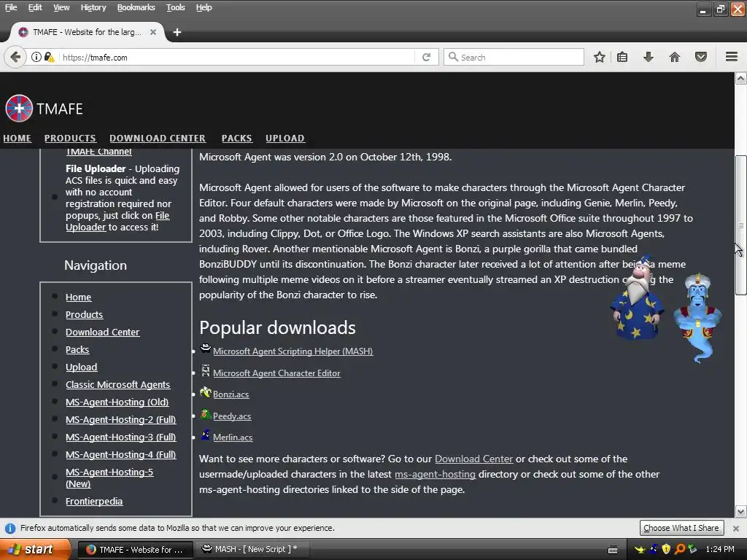Image resolution: width=747 pixels, height=560 pixels.
Task: Open the Pocket icon in toolbar
Action: 701,57
